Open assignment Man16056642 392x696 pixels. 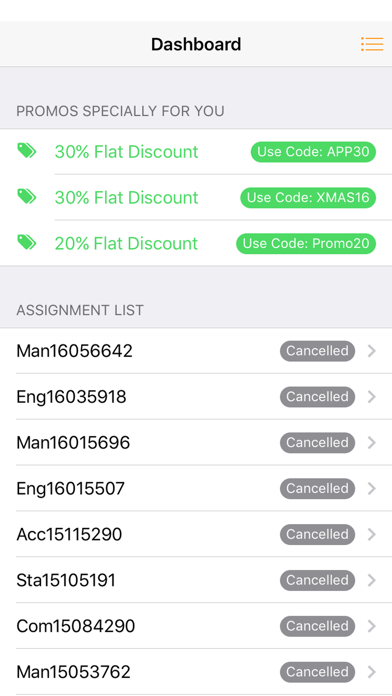point(196,351)
